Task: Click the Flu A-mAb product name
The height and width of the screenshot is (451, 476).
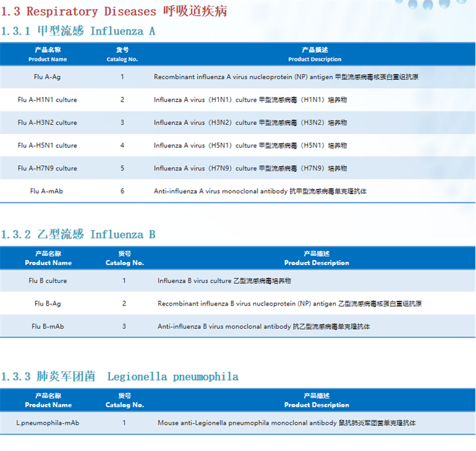Action: pyautogui.click(x=48, y=191)
